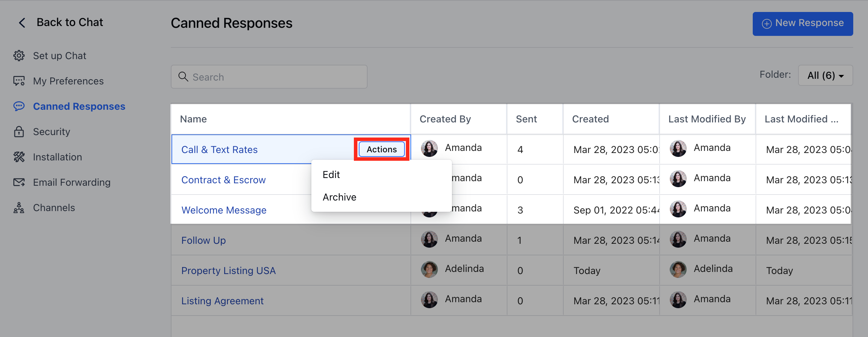
Task: Click inside the Search field
Action: pyautogui.click(x=246, y=77)
